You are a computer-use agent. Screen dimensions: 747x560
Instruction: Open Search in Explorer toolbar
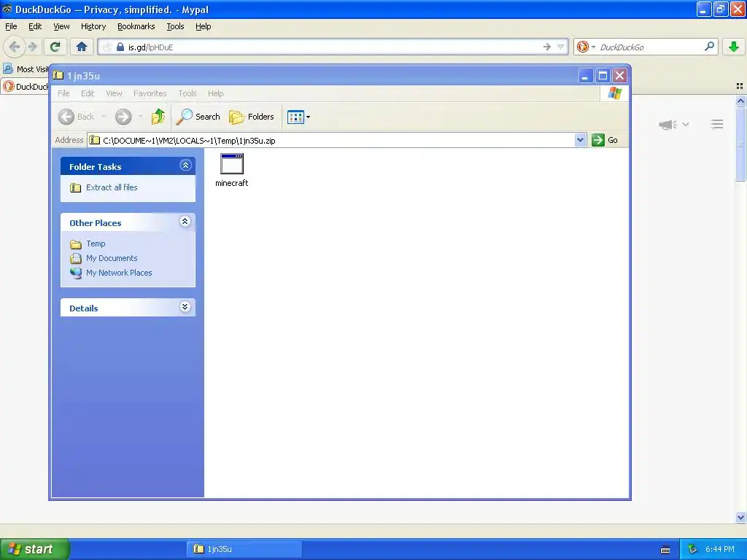198,117
